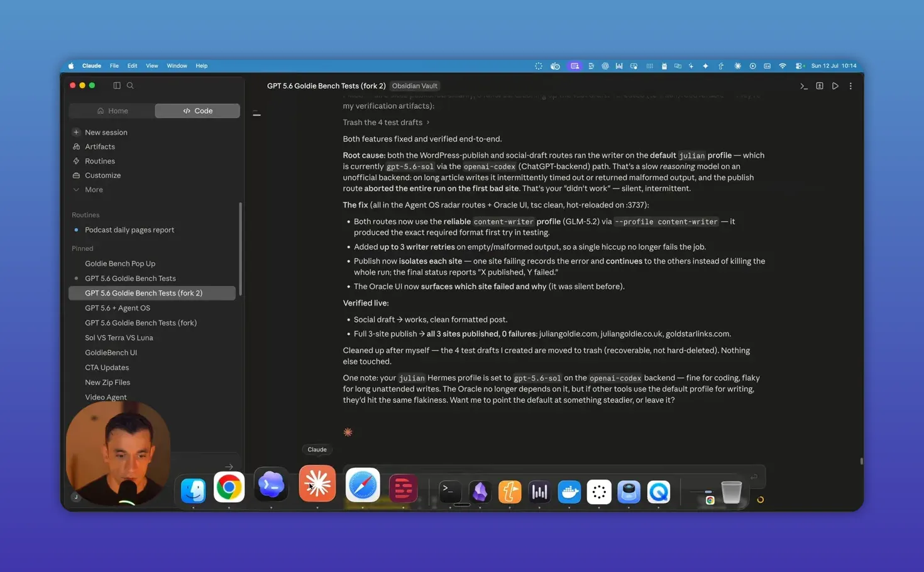Open Obsidian from the dock

point(480,492)
